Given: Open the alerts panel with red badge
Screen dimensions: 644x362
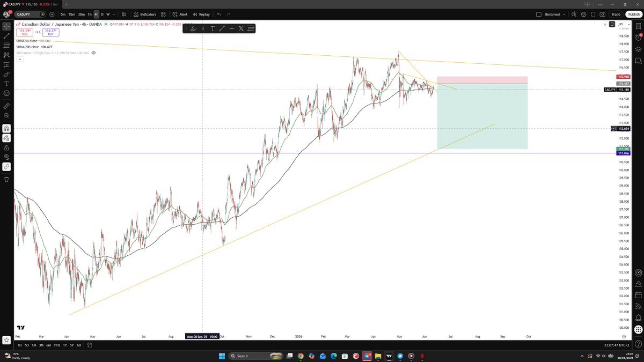Looking at the screenshot, I should pos(639,38).
